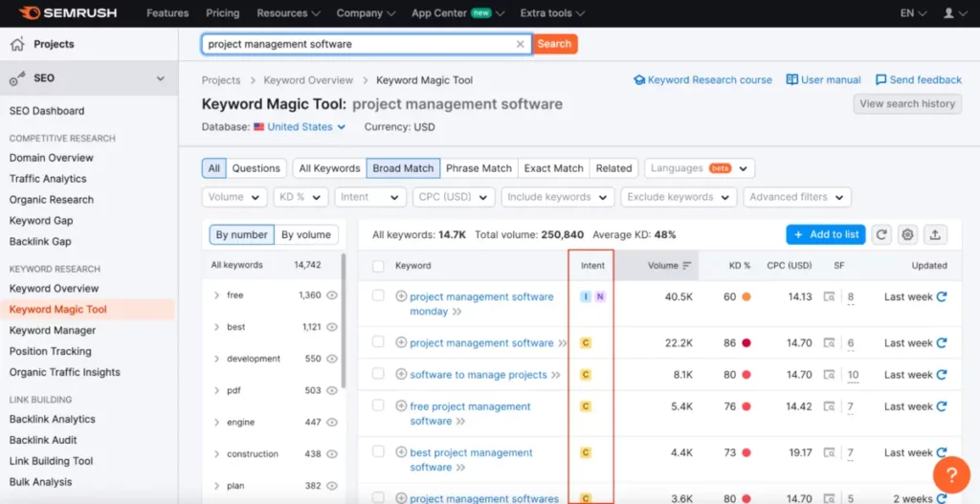Toggle eye icon for the pdf group
980x504 pixels.
point(332,390)
